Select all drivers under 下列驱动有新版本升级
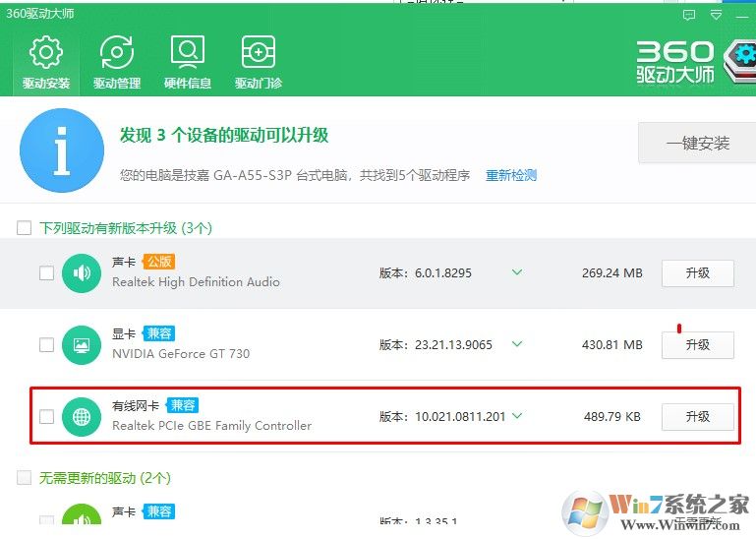This screenshot has height=539, width=756. (25, 228)
